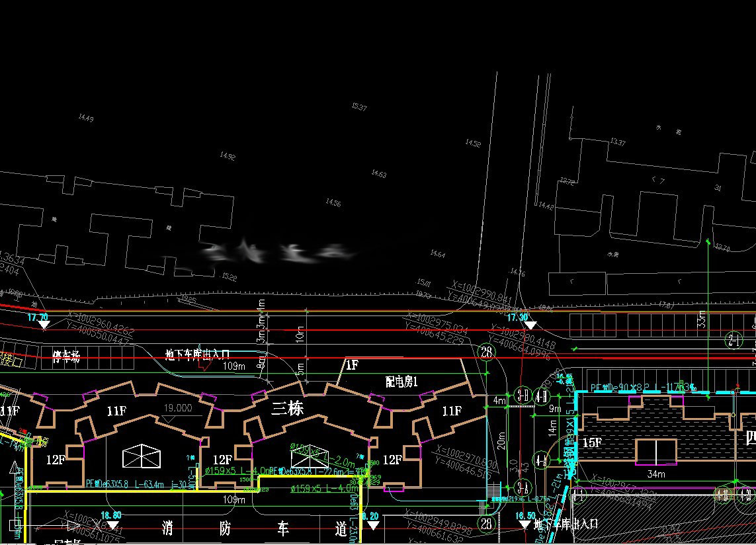Click the crossed roof symbol left of 三栋
Screen dimensions: 756x545
[142, 457]
